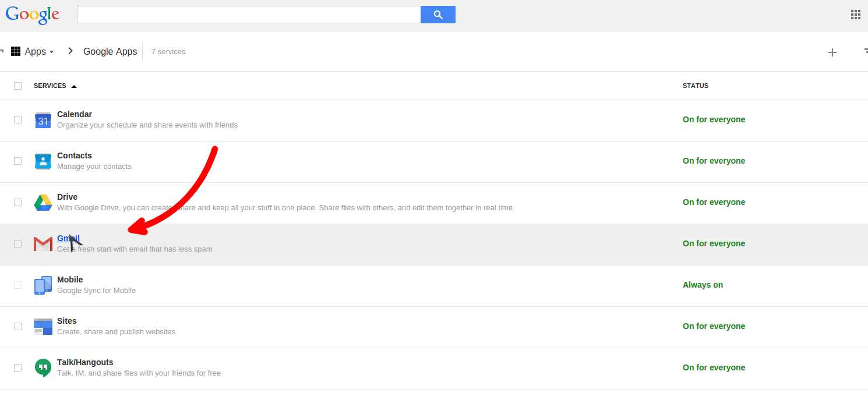Image resolution: width=868 pixels, height=396 pixels.
Task: Check the Drive row checkbox
Action: click(x=18, y=202)
